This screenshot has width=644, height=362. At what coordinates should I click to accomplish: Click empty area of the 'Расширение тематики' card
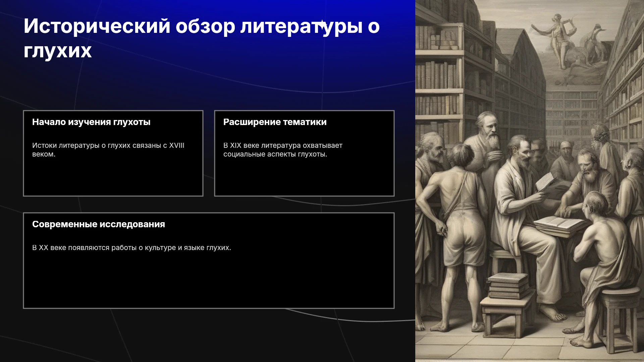click(304, 178)
